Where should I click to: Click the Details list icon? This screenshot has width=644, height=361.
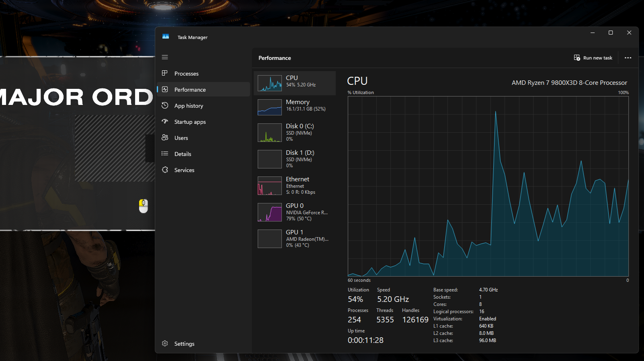pos(165,154)
